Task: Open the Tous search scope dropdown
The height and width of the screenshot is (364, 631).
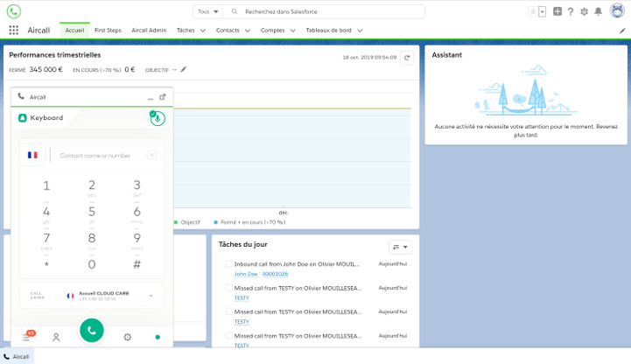Action: tap(207, 11)
